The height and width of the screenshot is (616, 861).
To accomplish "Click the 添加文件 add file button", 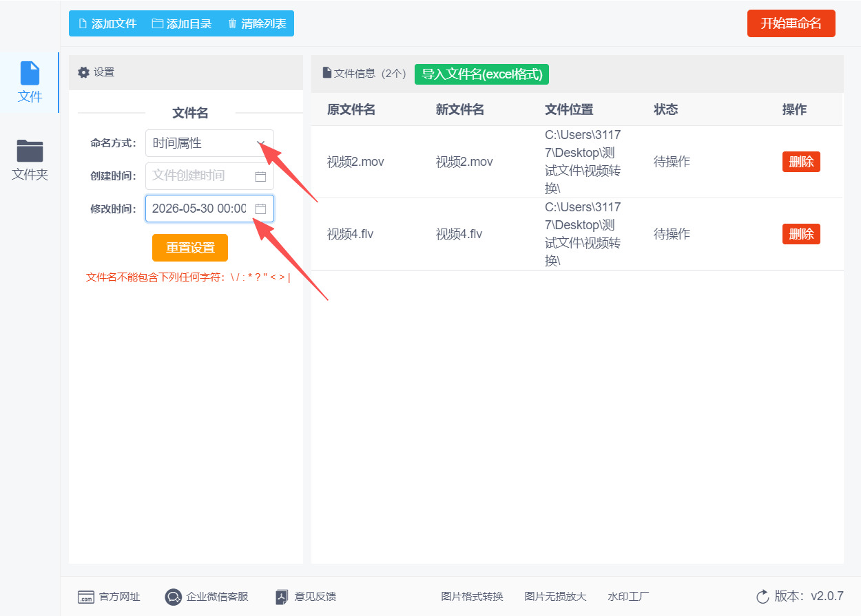I will (107, 23).
